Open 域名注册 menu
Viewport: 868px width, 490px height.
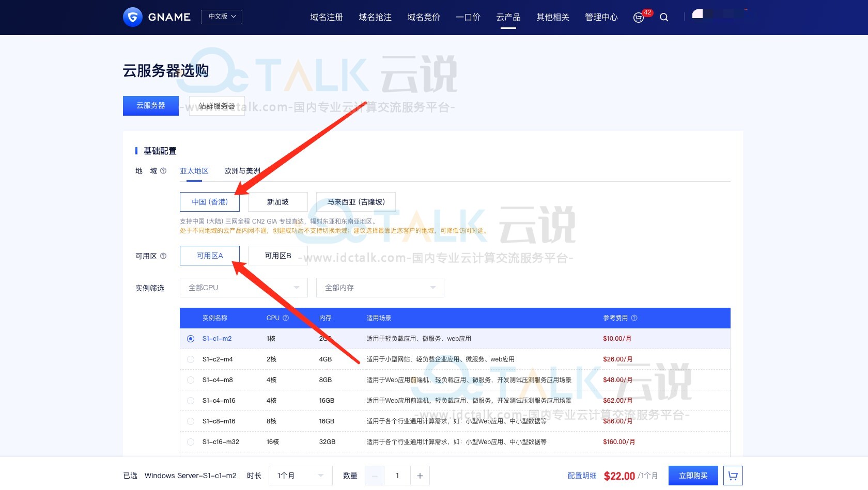[x=327, y=18]
